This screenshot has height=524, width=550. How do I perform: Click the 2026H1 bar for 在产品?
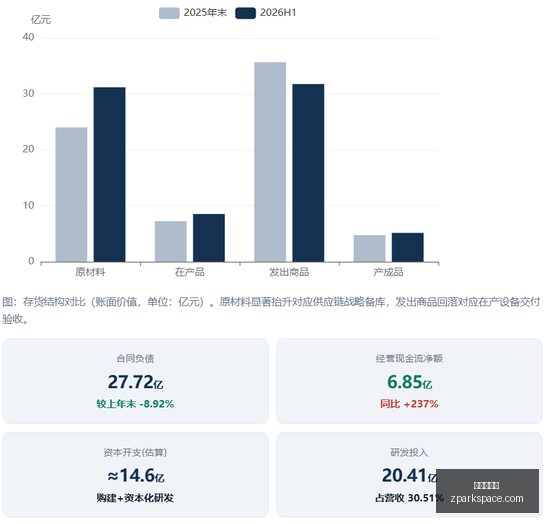209,238
